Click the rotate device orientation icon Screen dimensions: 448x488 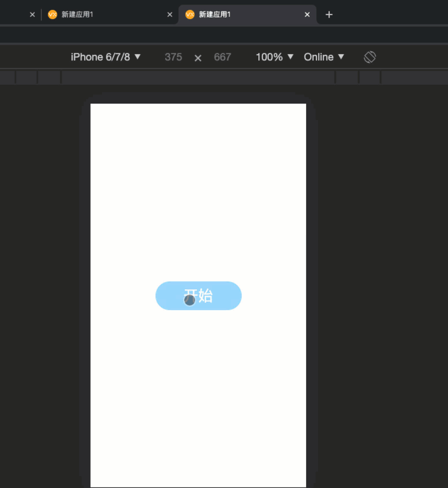coord(370,57)
